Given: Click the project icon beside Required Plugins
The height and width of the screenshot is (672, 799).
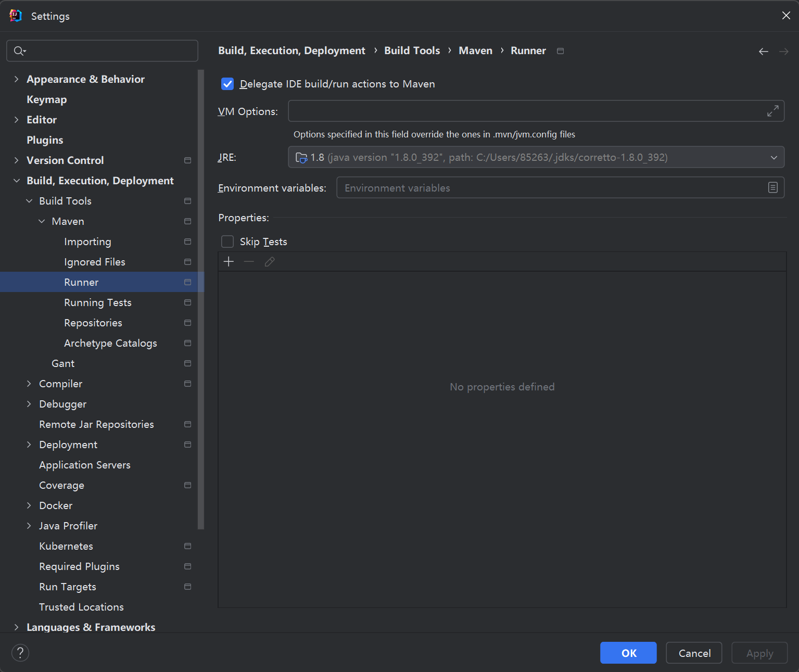Looking at the screenshot, I should (187, 566).
